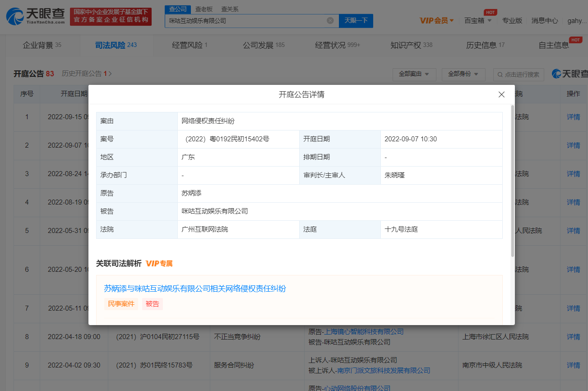Open the 全部身份 dropdown
588x391 pixels.
(x=463, y=74)
